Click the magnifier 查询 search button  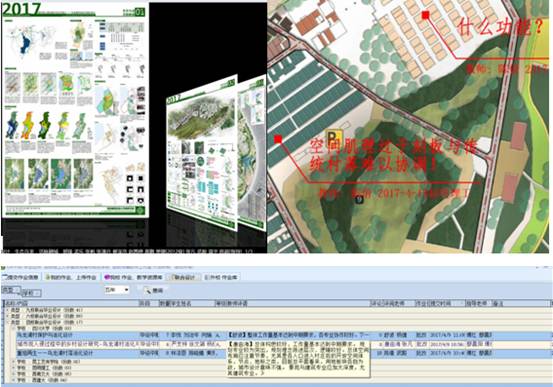(x=154, y=290)
